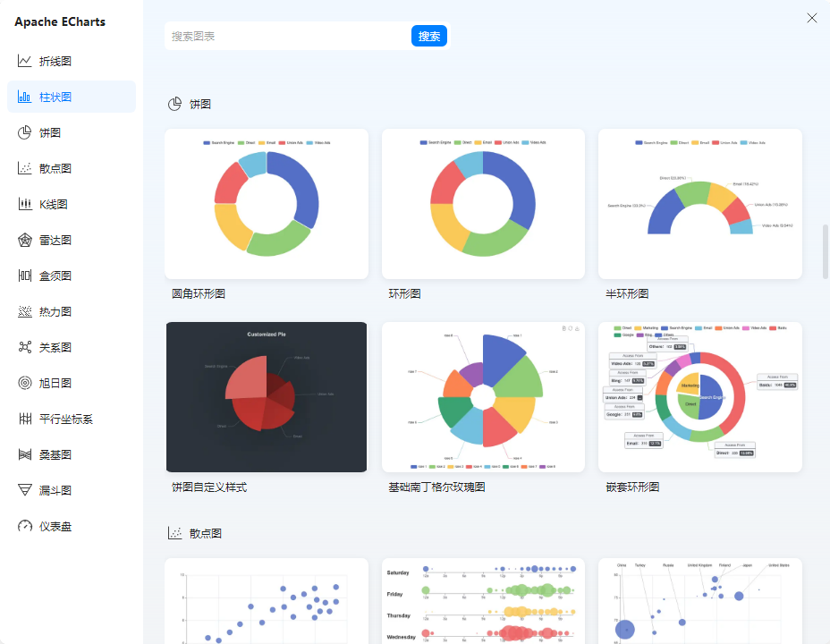
Task: Choose the basic scatter plot thumbnail
Action: coord(267,600)
